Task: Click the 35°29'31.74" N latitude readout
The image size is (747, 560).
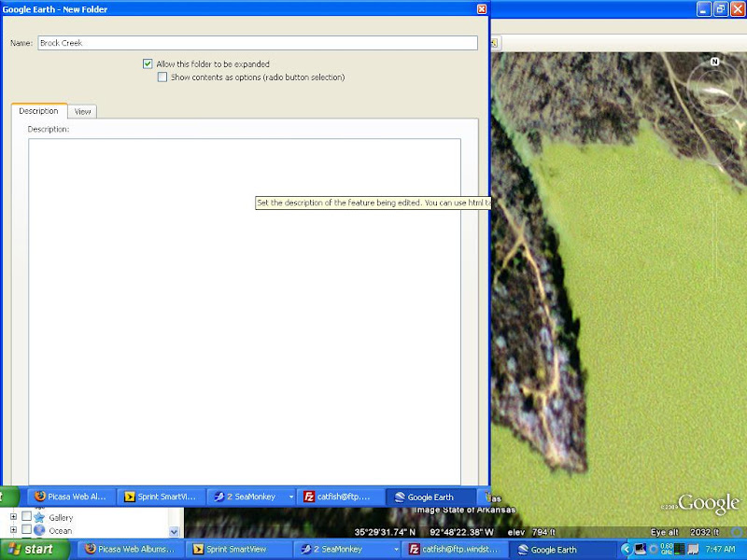Action: pos(385,532)
